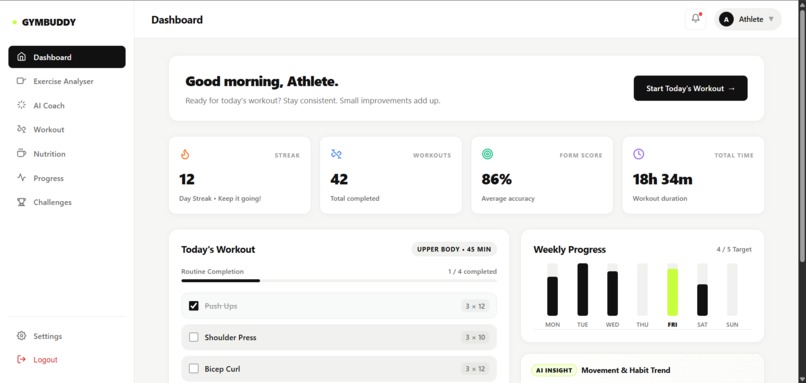Click the clock icon on Total Time card
The height and width of the screenshot is (383, 806).
638,154
